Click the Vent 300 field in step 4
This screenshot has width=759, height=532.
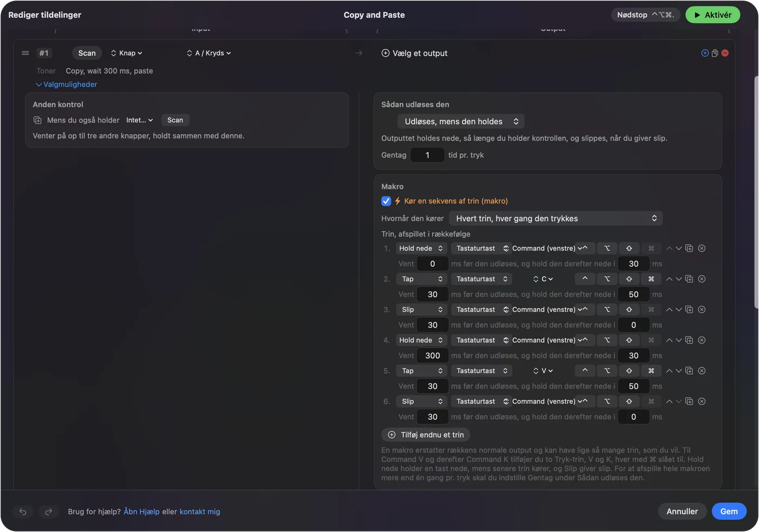click(433, 356)
